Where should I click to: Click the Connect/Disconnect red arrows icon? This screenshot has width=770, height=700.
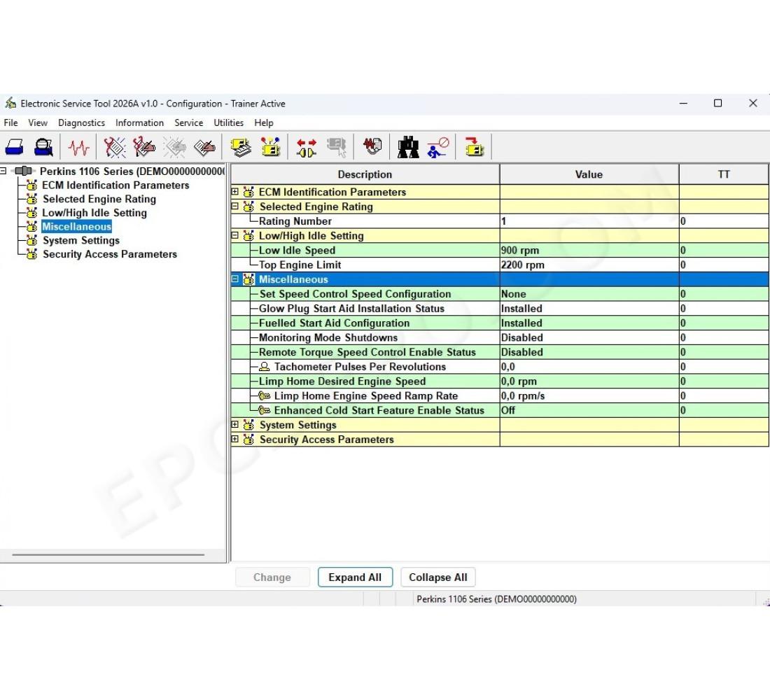(x=307, y=147)
